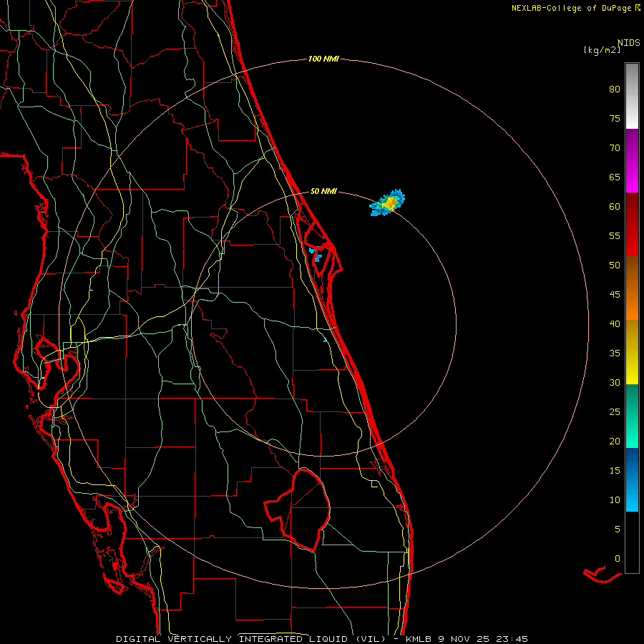Click the DIGITAL VERTICALLY INTEGRATED LIQUID (VIL) caption

click(x=250, y=639)
